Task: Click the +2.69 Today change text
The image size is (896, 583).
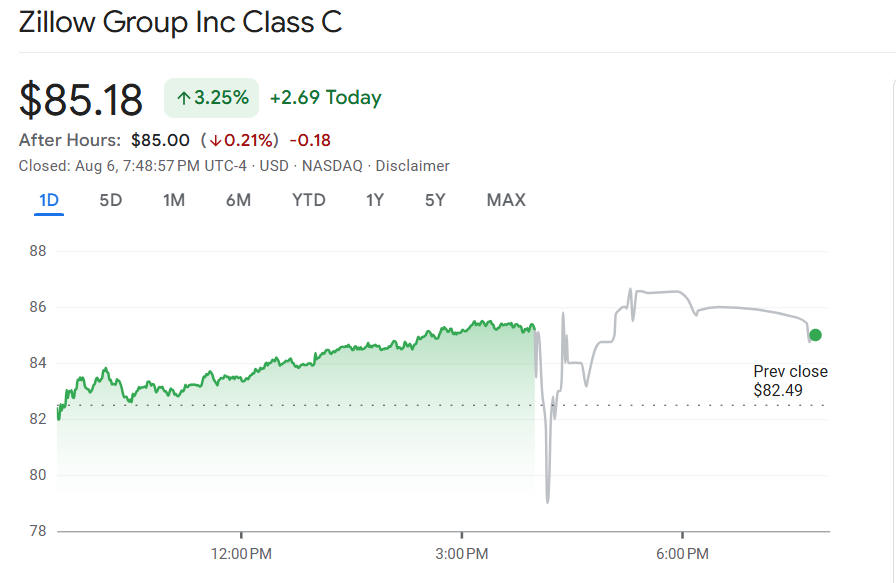Action: [x=325, y=98]
